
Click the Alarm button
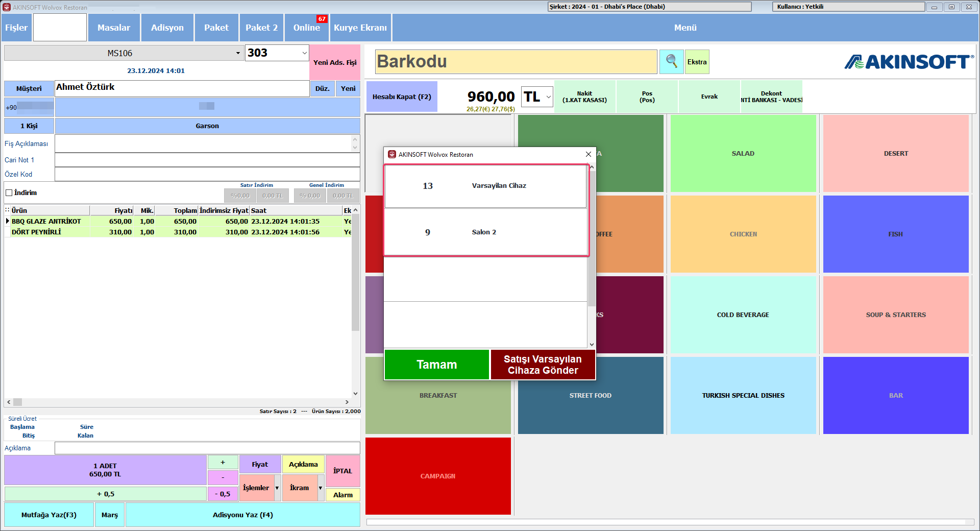pyautogui.click(x=342, y=495)
